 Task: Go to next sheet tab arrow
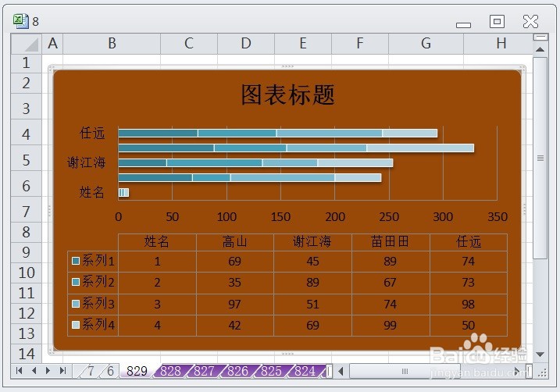[x=48, y=371]
